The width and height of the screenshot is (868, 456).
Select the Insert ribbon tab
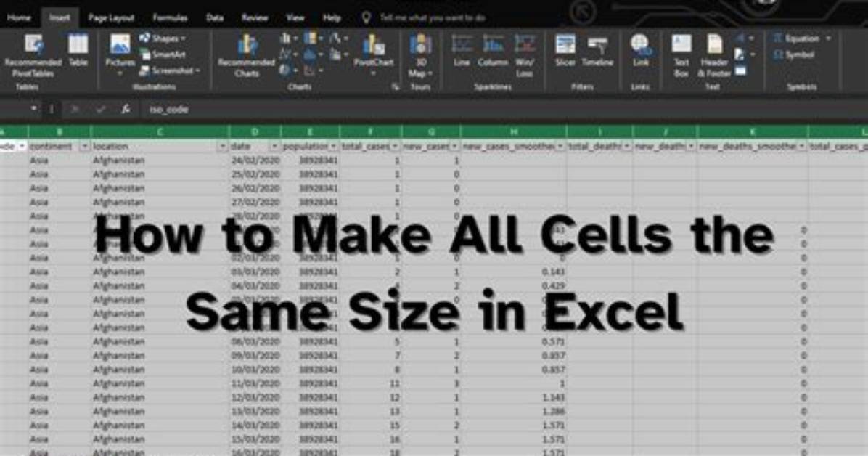coord(60,17)
